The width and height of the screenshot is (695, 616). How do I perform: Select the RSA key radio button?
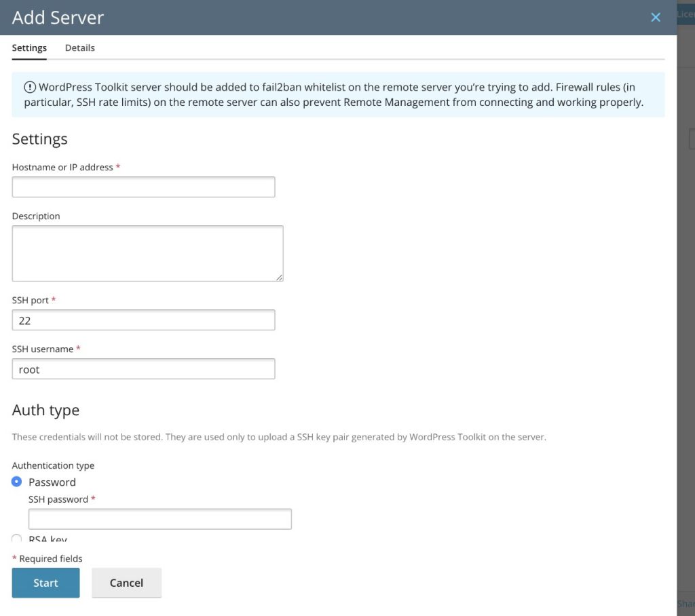click(16, 539)
